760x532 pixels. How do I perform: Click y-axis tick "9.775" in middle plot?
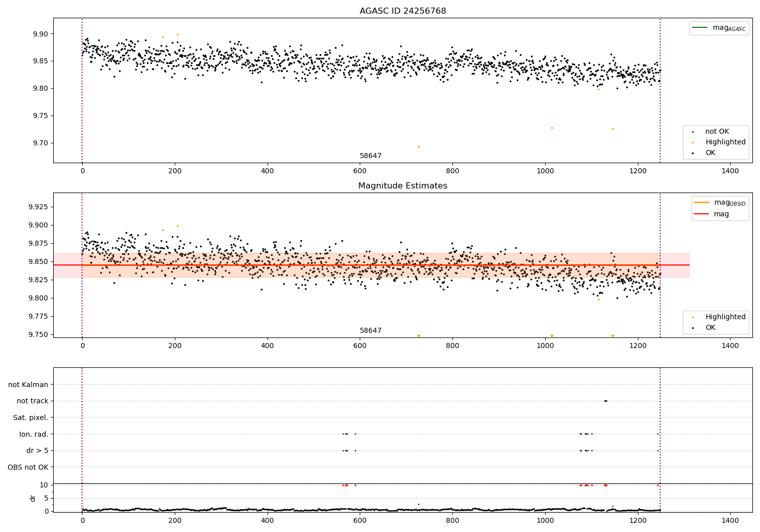pyautogui.click(x=38, y=317)
